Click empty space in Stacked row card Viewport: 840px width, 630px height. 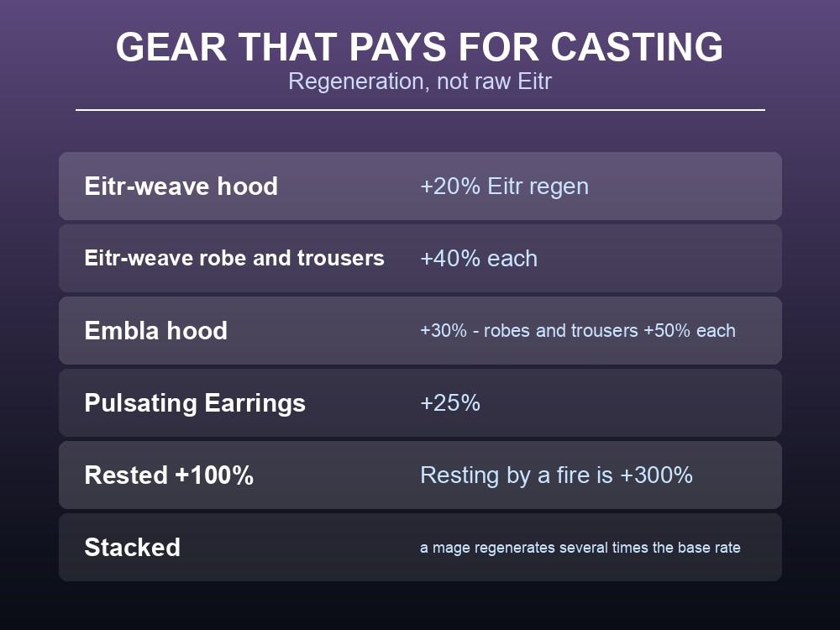pyautogui.click(x=300, y=548)
